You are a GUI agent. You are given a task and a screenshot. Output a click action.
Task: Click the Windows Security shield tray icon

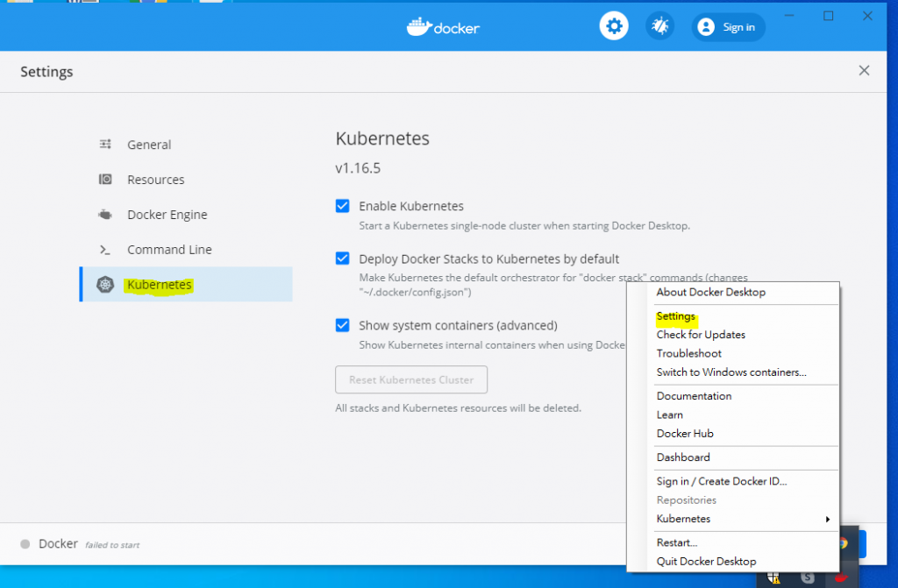[773, 578]
